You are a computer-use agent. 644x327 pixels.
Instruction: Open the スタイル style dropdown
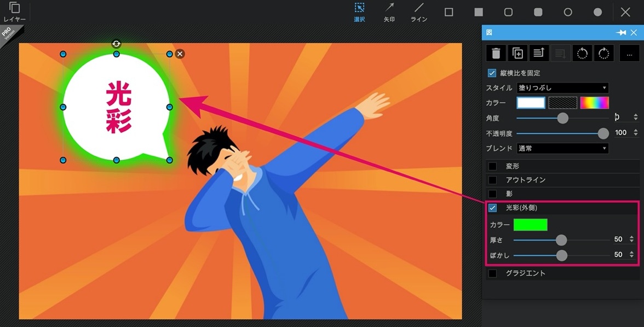(562, 88)
